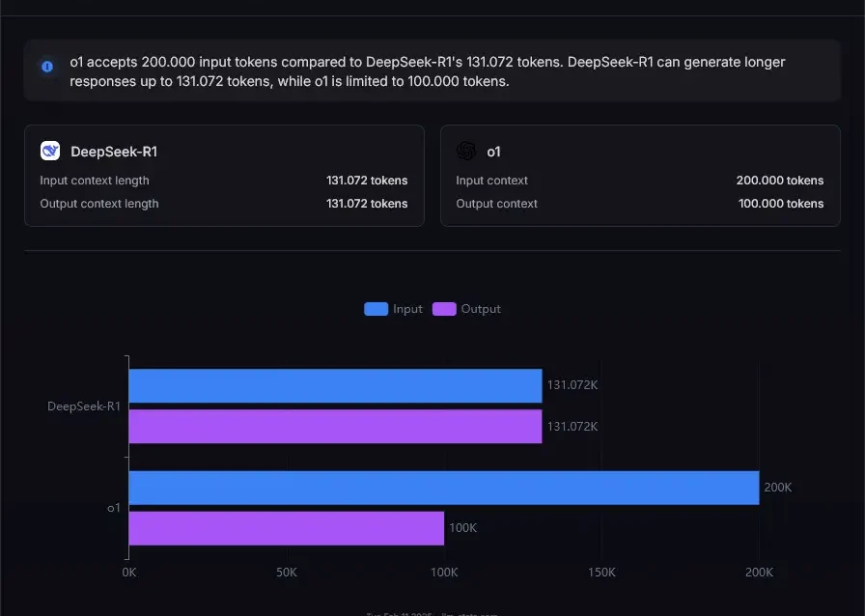Click the blue info icon in the summary banner
This screenshot has height=616, width=865.
pyautogui.click(x=47, y=67)
